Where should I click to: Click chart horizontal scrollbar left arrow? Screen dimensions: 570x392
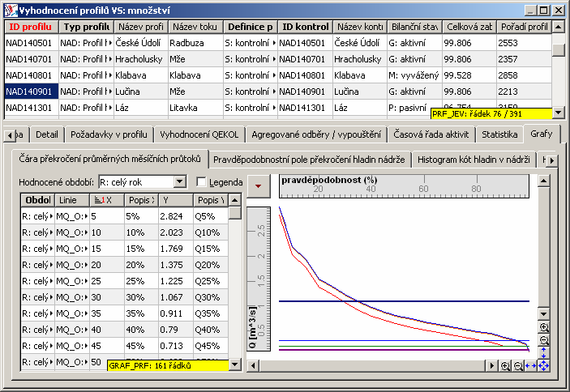pos(253,365)
